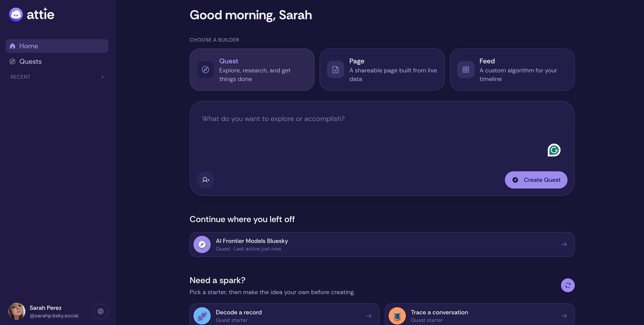This screenshot has height=325, width=644.
Task: Click the Grammarly icon in the prompt box
Action: pyautogui.click(x=554, y=150)
